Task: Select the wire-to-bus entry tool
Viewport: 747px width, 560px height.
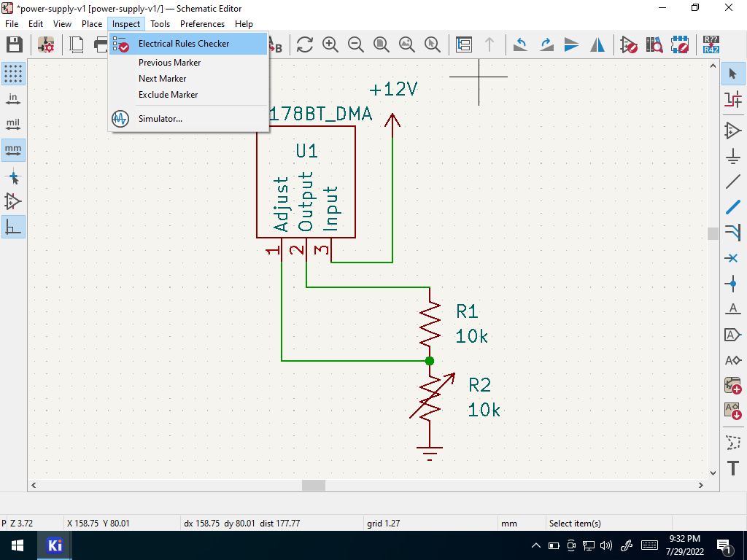Action: [733, 233]
